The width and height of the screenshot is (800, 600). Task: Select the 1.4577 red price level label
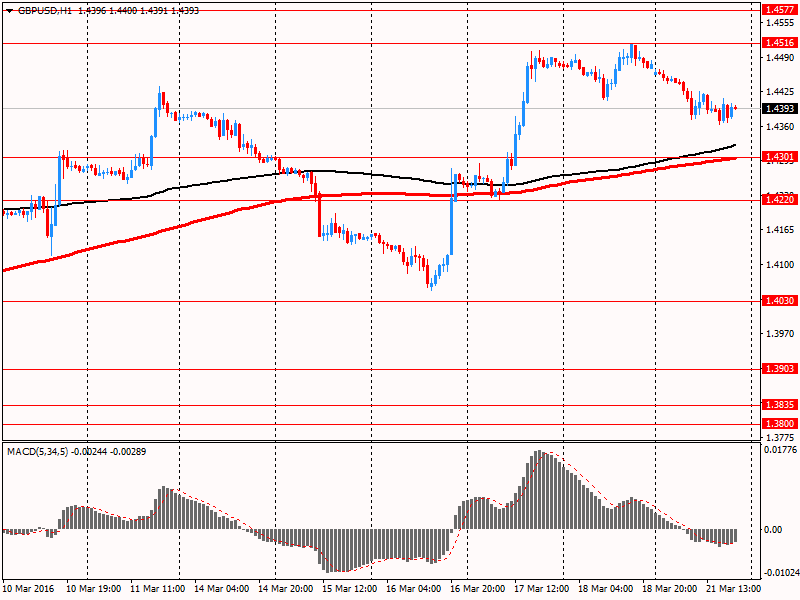pos(781,10)
